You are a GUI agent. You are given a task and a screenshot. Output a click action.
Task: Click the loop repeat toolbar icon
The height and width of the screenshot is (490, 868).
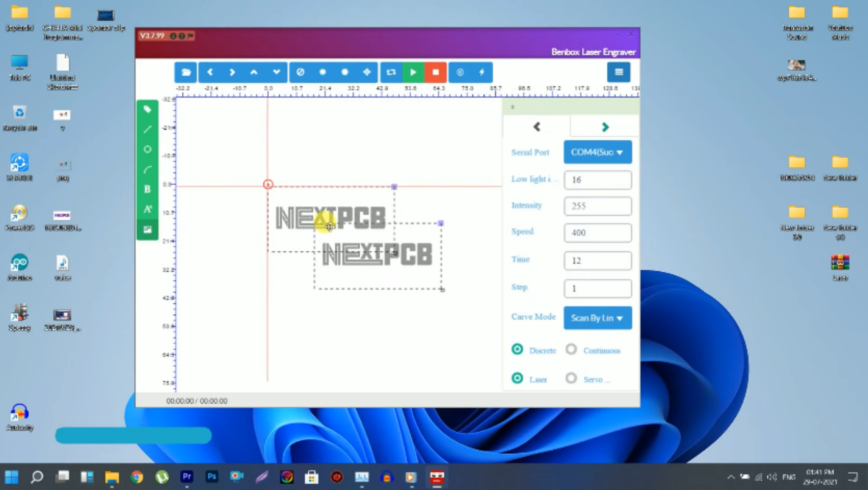click(391, 72)
